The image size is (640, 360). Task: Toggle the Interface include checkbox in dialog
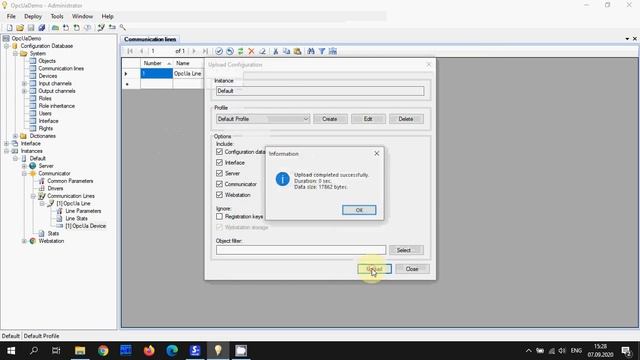click(x=219, y=162)
